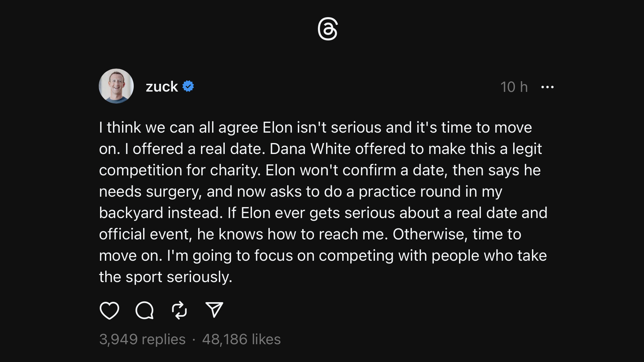Open zuck's profile picture
Viewport: 644px width, 362px height.
(x=116, y=86)
